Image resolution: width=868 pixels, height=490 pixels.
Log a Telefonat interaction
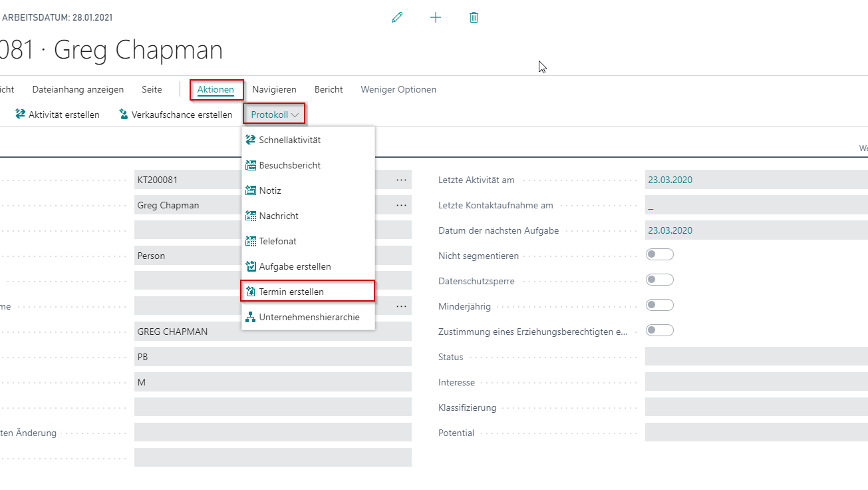[x=276, y=241]
